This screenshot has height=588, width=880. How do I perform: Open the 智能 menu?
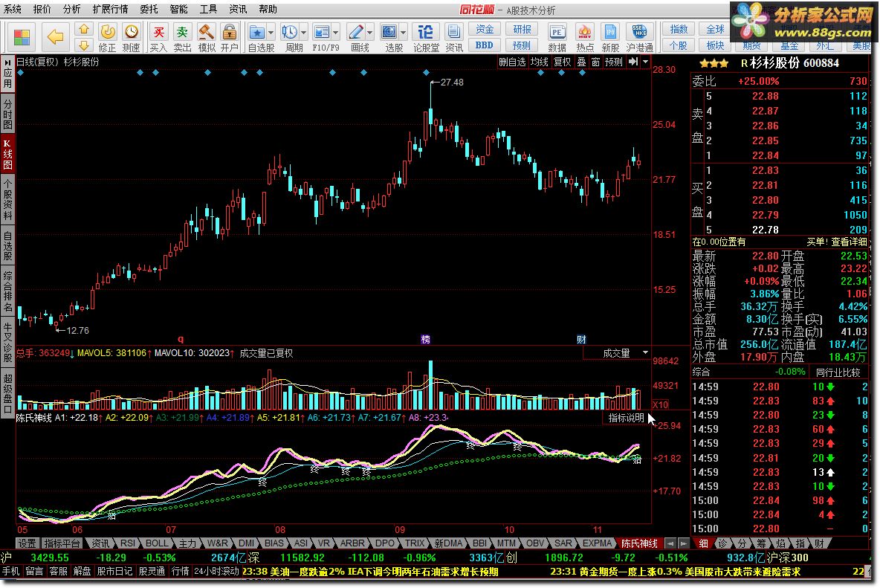[x=178, y=9]
